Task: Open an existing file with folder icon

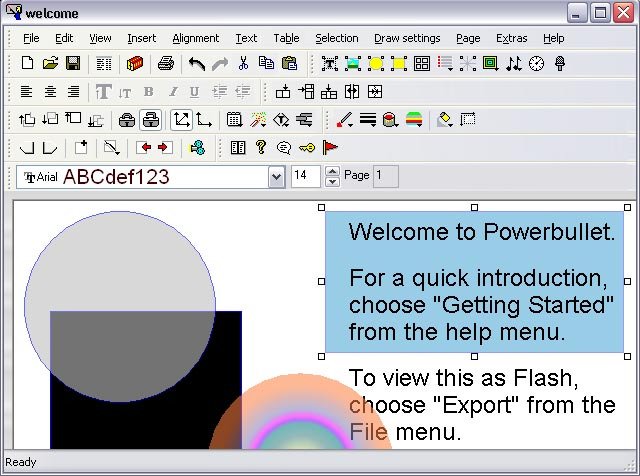Action: (x=50, y=64)
